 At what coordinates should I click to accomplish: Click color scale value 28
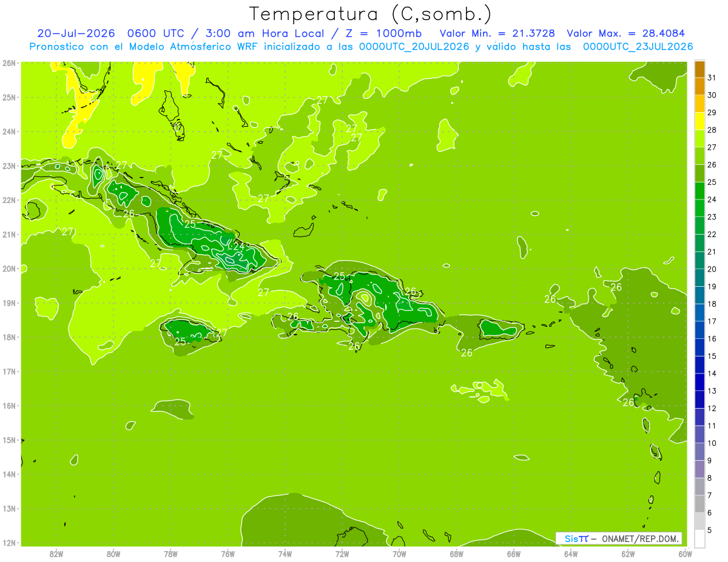pos(712,130)
